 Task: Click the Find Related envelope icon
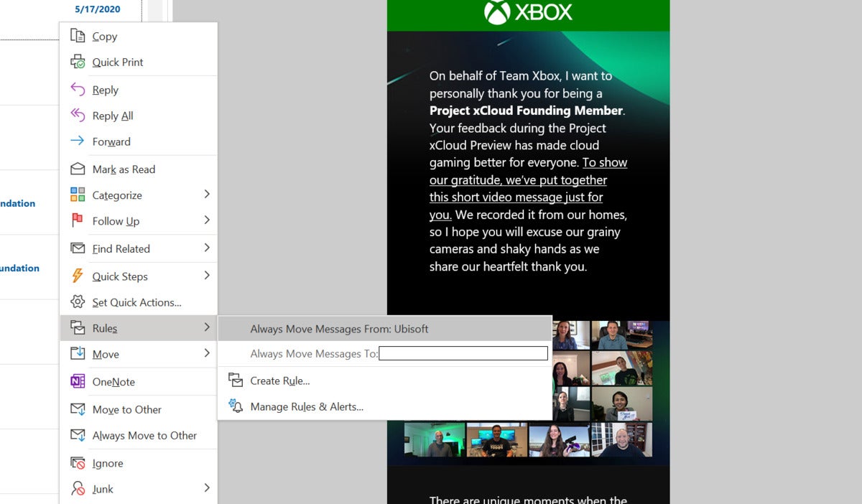point(78,248)
